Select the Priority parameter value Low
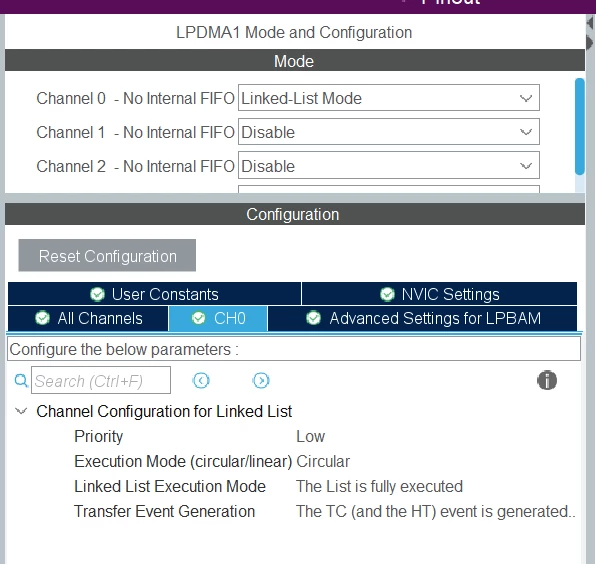Screen dimensions: 596x564 pos(311,436)
